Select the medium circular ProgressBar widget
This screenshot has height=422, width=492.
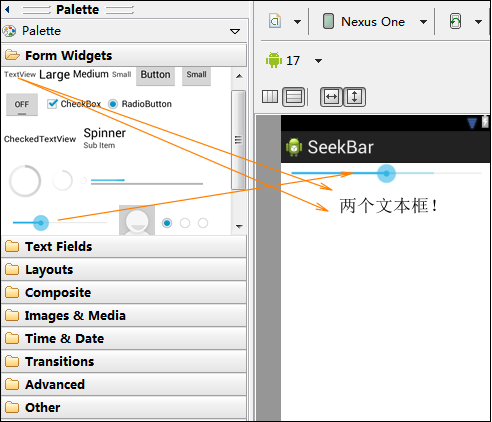click(x=62, y=181)
